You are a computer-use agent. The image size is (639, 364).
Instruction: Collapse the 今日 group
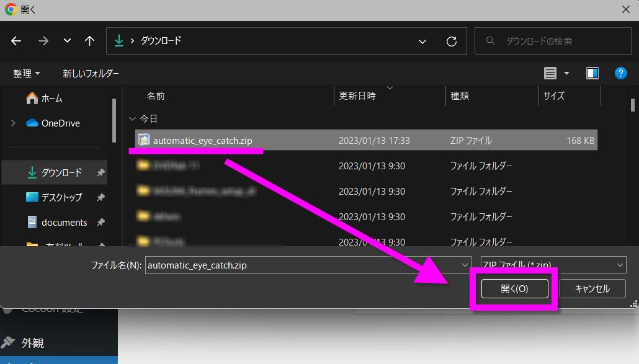tap(132, 118)
